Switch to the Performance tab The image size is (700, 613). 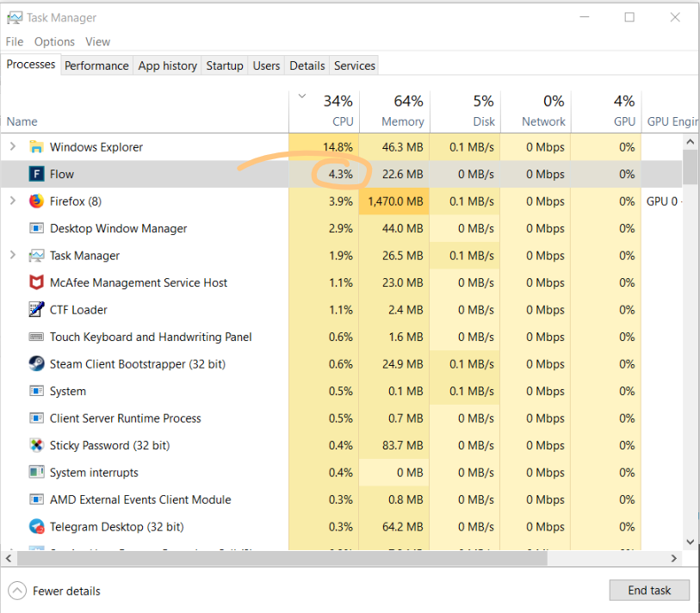pos(96,65)
